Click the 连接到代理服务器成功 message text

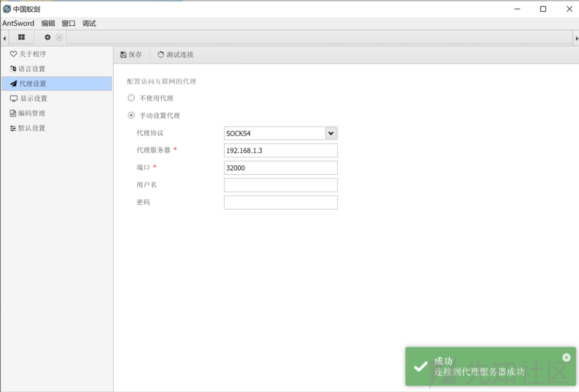coord(479,372)
